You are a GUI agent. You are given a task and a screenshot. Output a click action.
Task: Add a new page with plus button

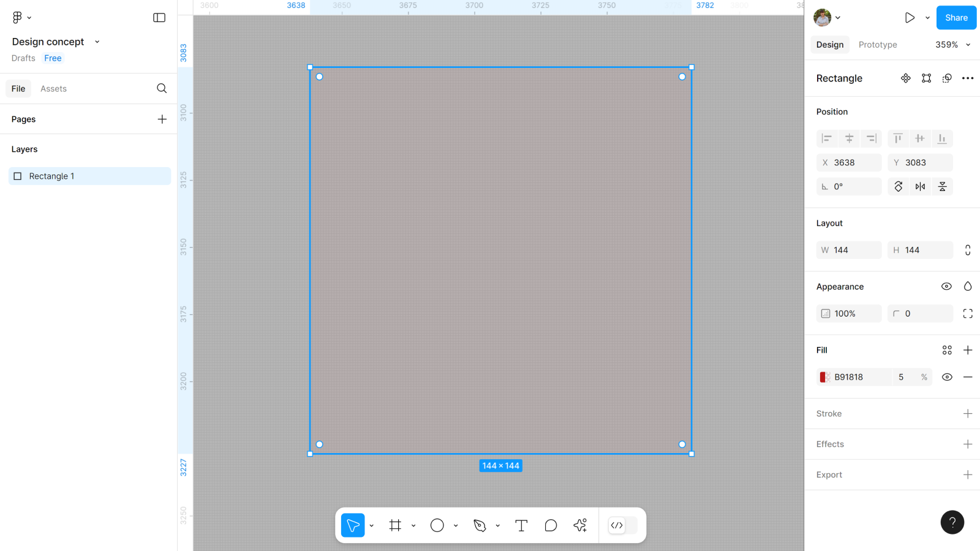click(x=162, y=119)
